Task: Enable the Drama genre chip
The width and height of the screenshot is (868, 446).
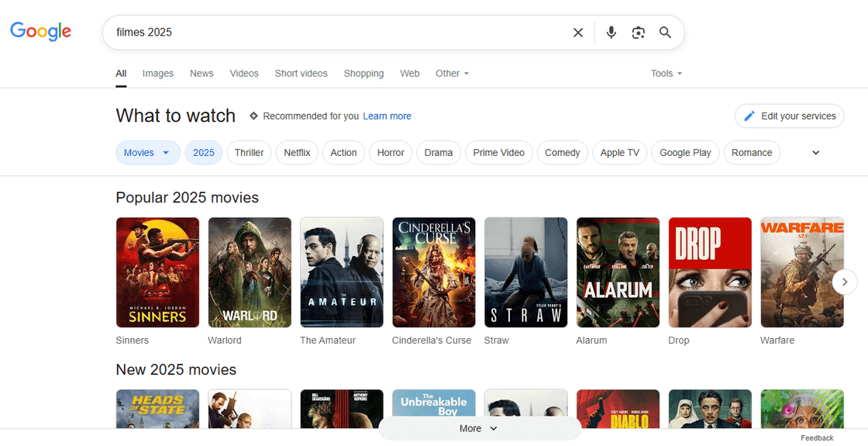Action: click(x=439, y=152)
